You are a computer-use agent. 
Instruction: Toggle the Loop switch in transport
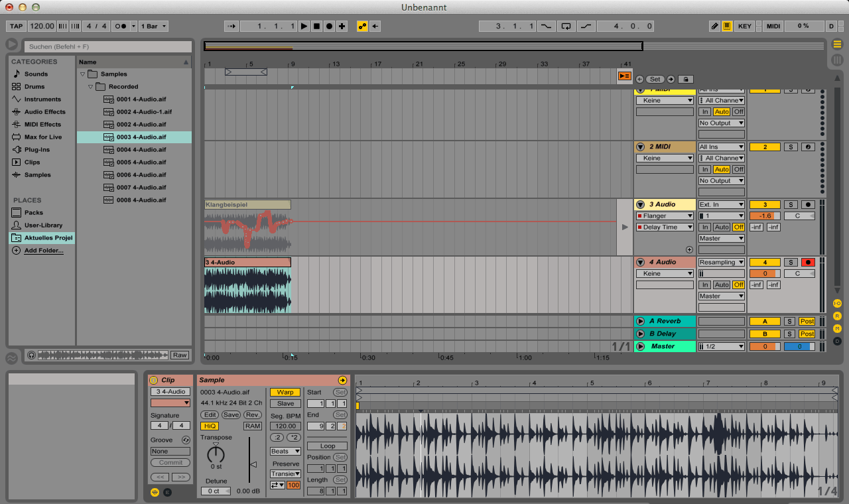(566, 27)
